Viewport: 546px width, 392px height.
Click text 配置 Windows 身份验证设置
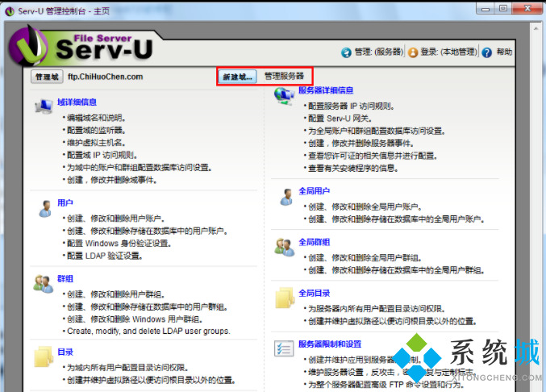tap(119, 244)
